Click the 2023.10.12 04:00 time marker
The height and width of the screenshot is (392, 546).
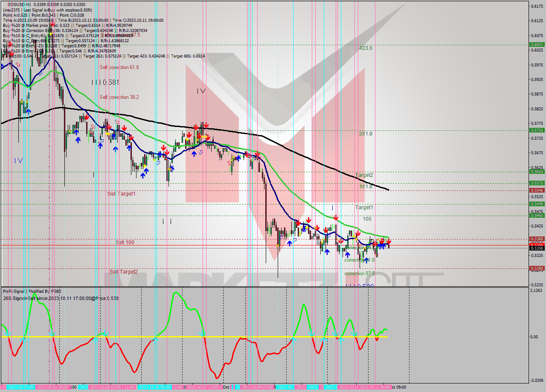click(375, 387)
